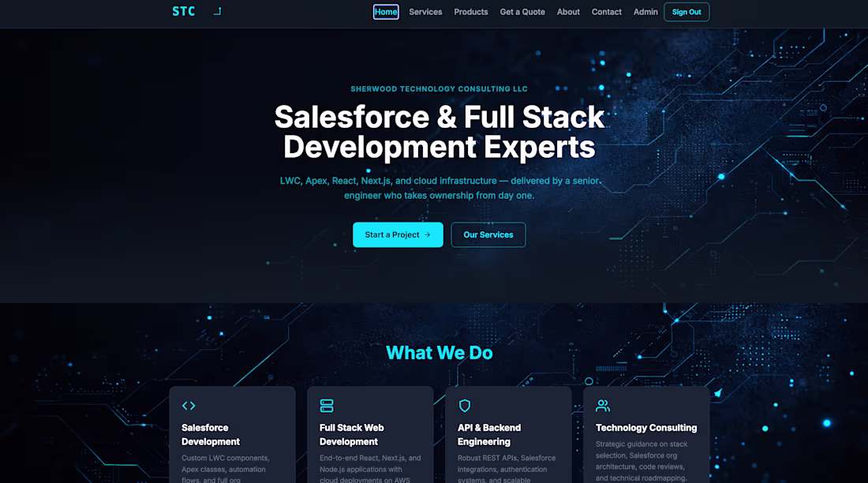
Task: Open the Contact nav link
Action: pyautogui.click(x=607, y=12)
